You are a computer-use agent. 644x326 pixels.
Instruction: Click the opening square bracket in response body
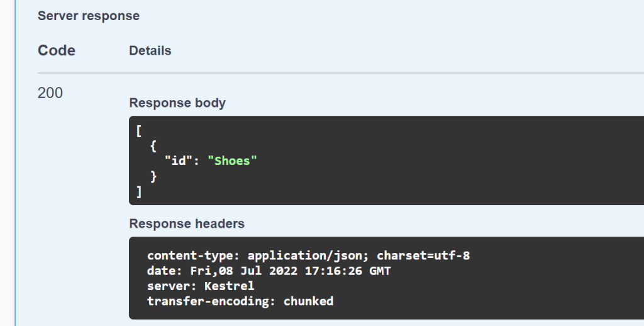[x=139, y=132]
